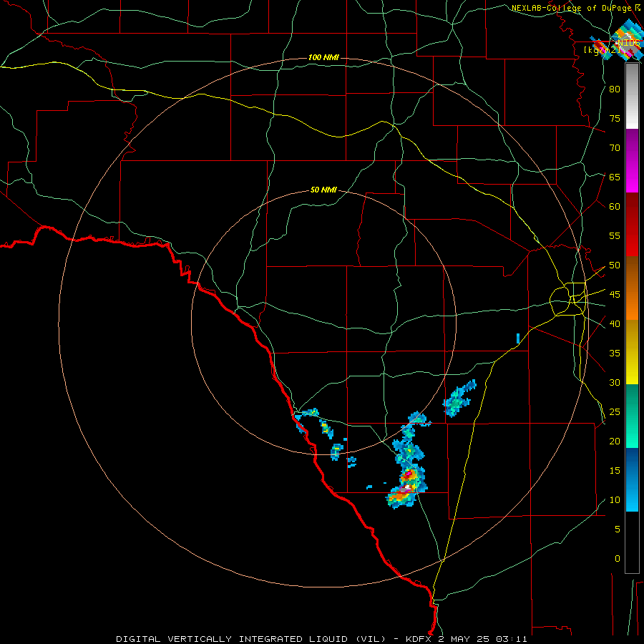
Task: Click the 75 value on the scale
Action: 615,118
